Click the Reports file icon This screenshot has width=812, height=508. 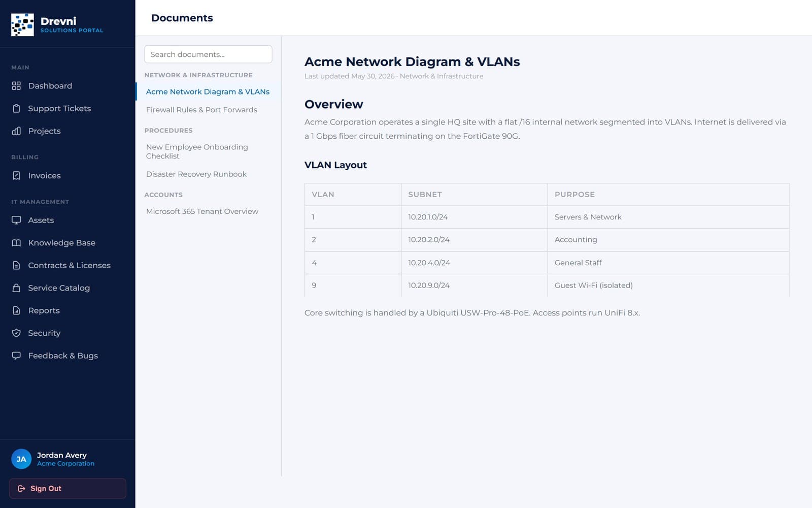[x=16, y=310]
